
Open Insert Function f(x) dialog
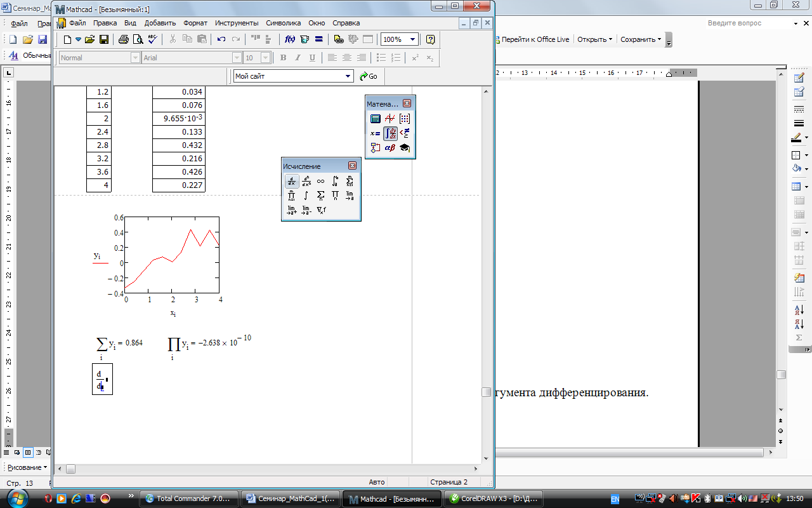click(290, 39)
